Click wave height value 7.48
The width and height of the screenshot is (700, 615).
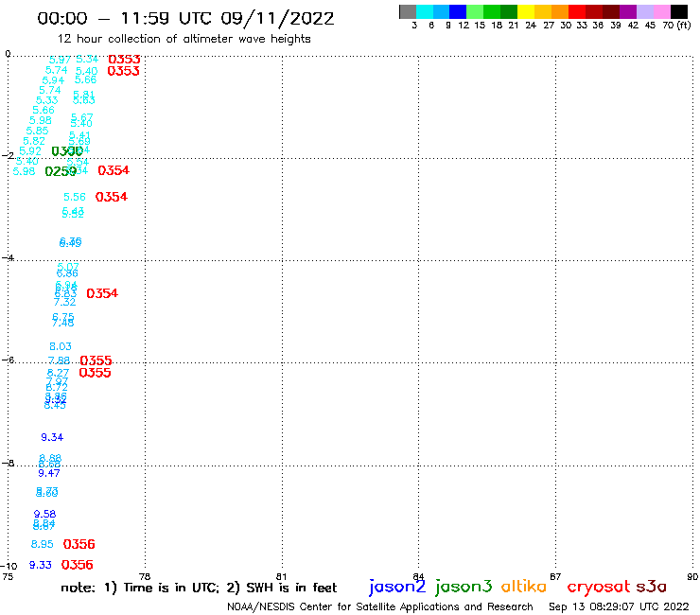63,323
